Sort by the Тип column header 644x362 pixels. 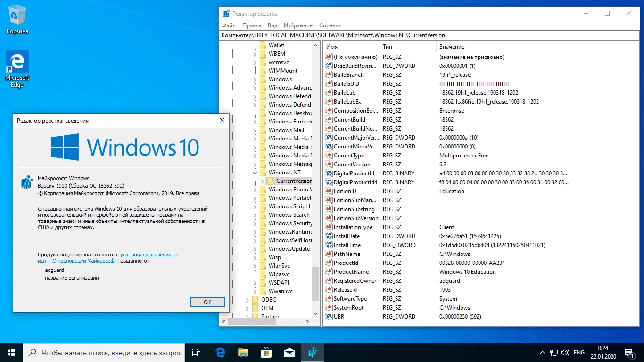click(408, 47)
